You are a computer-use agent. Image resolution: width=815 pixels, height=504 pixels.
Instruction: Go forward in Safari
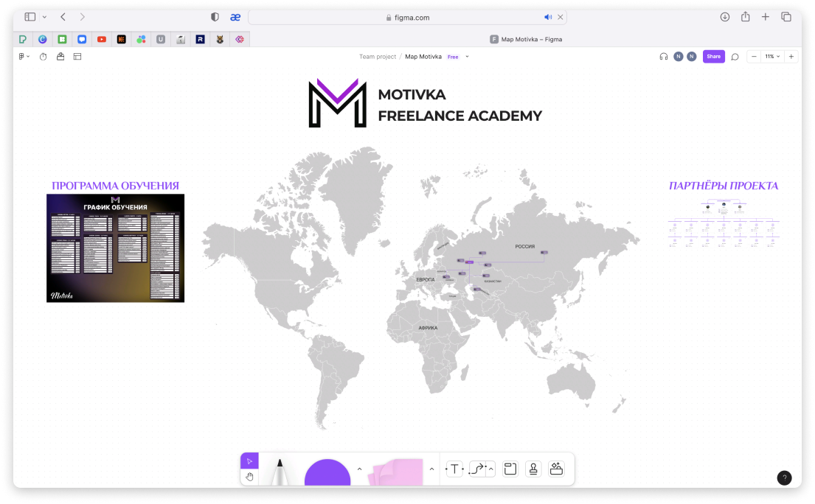pos(82,17)
